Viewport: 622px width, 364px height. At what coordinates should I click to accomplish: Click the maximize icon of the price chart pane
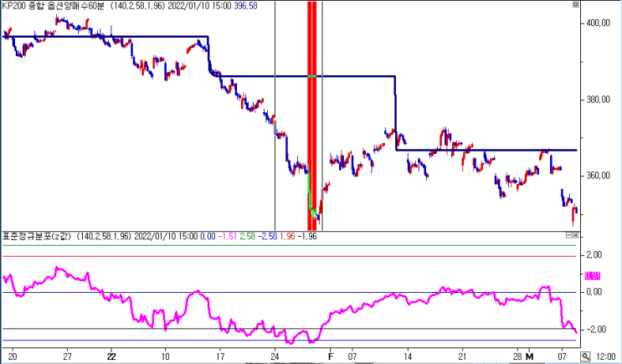click(x=576, y=5)
